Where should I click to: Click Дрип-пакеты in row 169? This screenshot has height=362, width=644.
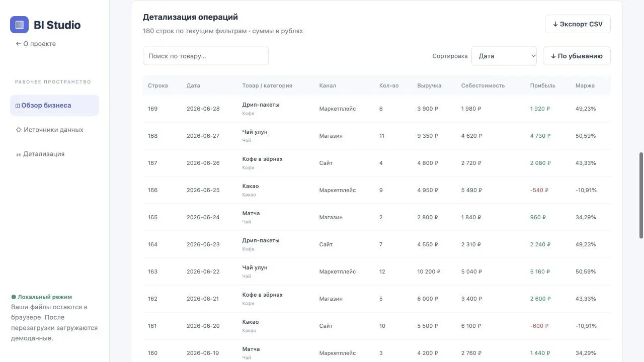(261, 105)
